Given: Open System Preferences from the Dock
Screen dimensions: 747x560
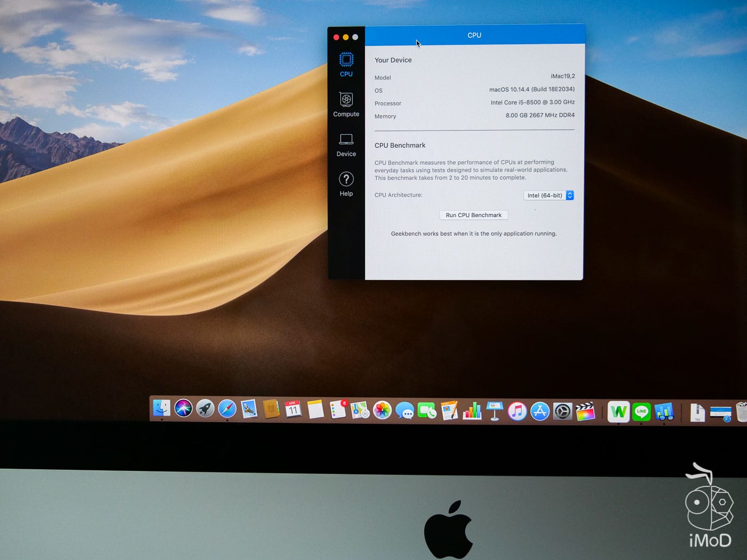Looking at the screenshot, I should [562, 411].
